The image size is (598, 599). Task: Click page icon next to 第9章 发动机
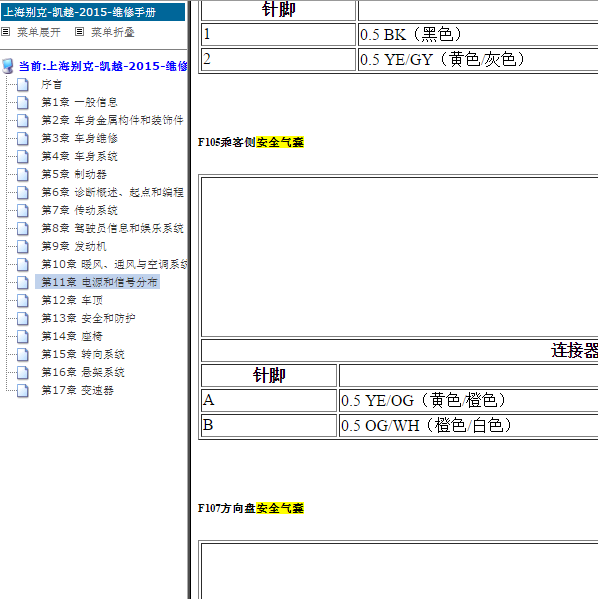point(23,246)
